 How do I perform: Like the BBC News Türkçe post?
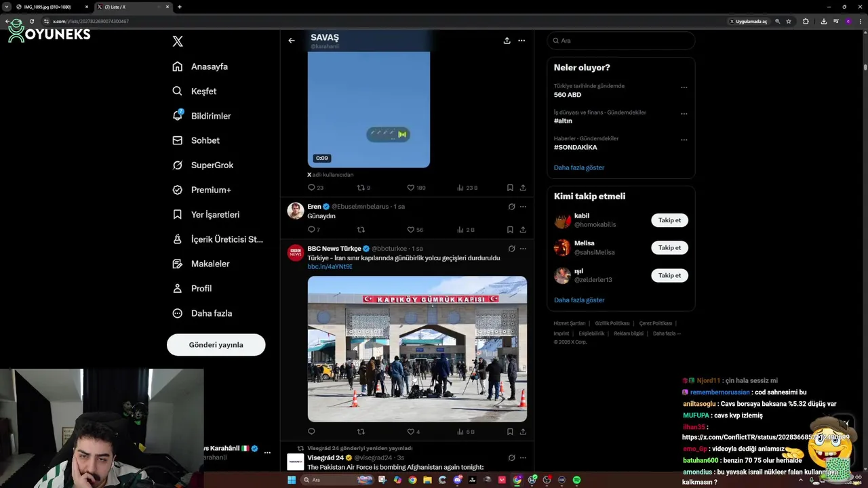414,432
